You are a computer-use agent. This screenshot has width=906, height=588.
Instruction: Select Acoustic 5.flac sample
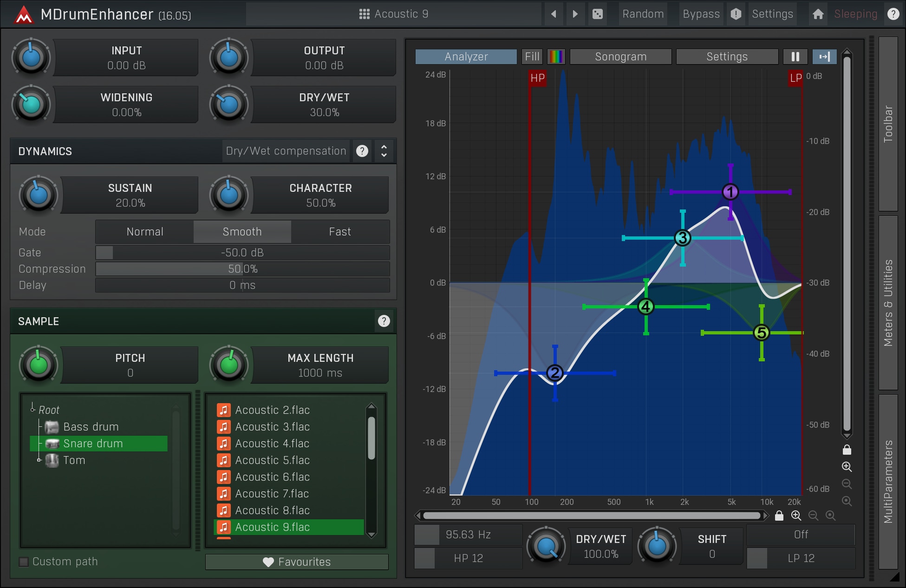point(289,460)
